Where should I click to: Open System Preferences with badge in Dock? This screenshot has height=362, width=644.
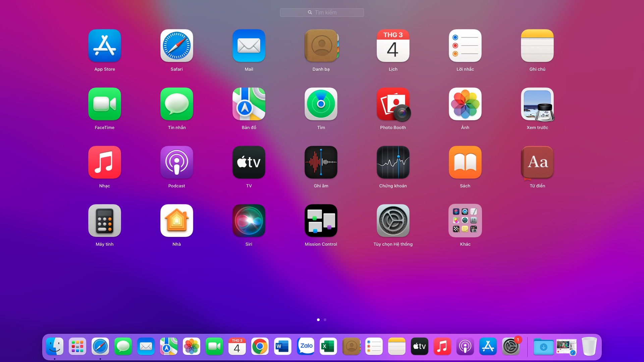tap(511, 346)
